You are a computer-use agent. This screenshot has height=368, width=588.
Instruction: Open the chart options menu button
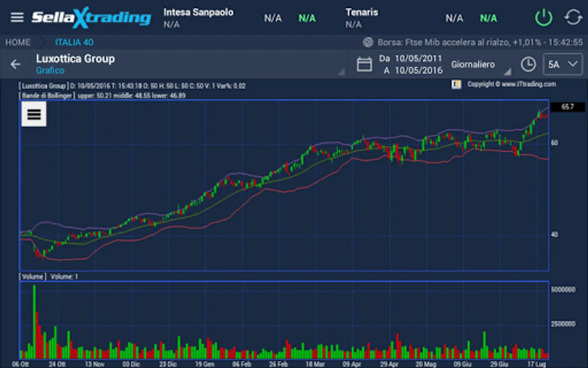(x=34, y=114)
